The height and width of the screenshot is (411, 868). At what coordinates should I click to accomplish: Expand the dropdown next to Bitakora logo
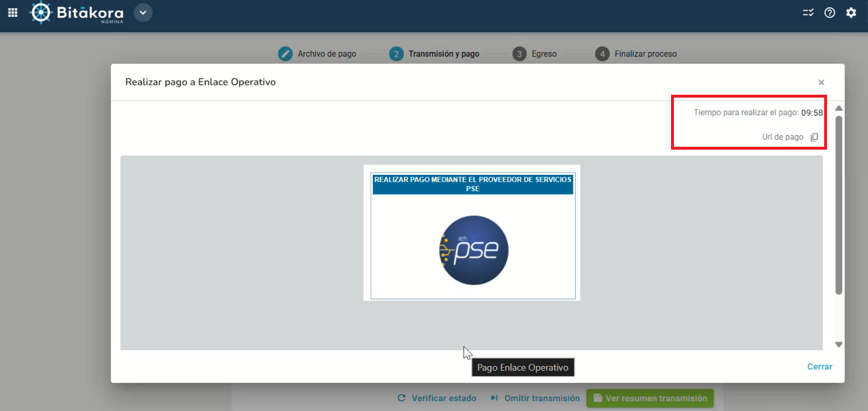pyautogui.click(x=143, y=12)
